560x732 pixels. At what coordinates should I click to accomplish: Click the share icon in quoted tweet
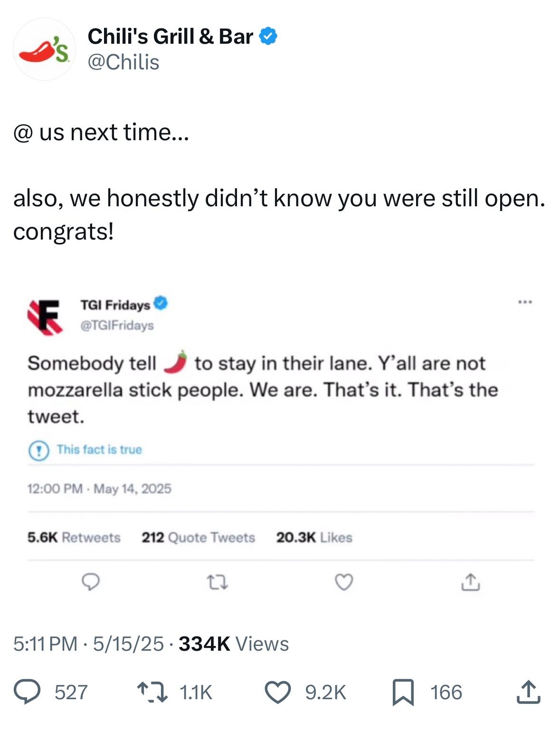(470, 582)
